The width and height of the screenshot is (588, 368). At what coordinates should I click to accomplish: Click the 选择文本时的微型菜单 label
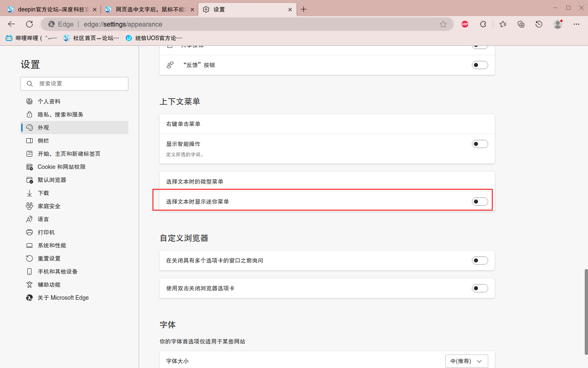click(x=195, y=182)
